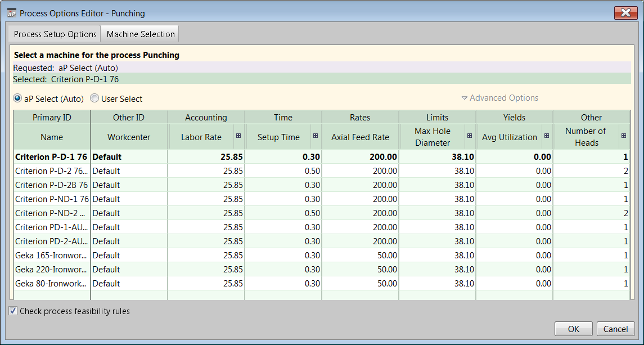Open the Machine Selection tab
The image size is (644, 345).
click(x=141, y=34)
